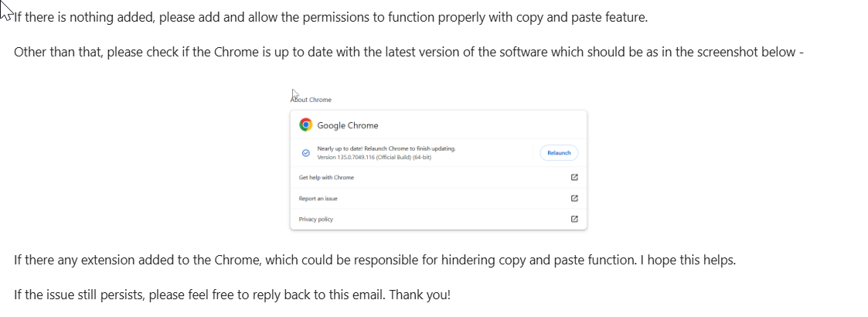Click the Google Chrome logo icon
Viewport: 868px width, 317px height.
305,124
